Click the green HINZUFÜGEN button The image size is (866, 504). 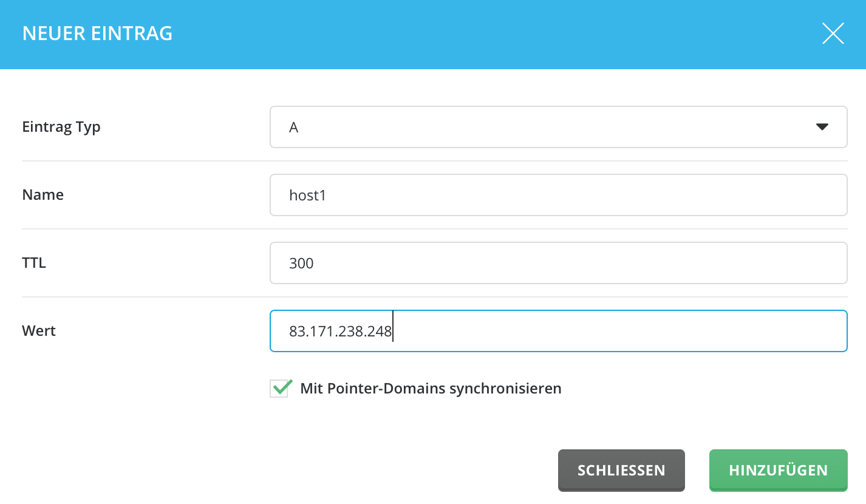pyautogui.click(x=778, y=470)
